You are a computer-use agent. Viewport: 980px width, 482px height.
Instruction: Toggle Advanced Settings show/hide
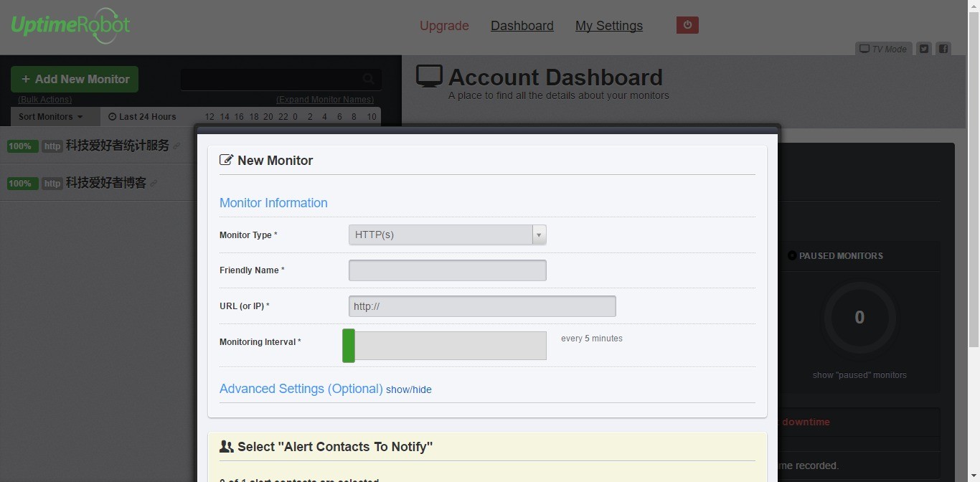tap(409, 389)
